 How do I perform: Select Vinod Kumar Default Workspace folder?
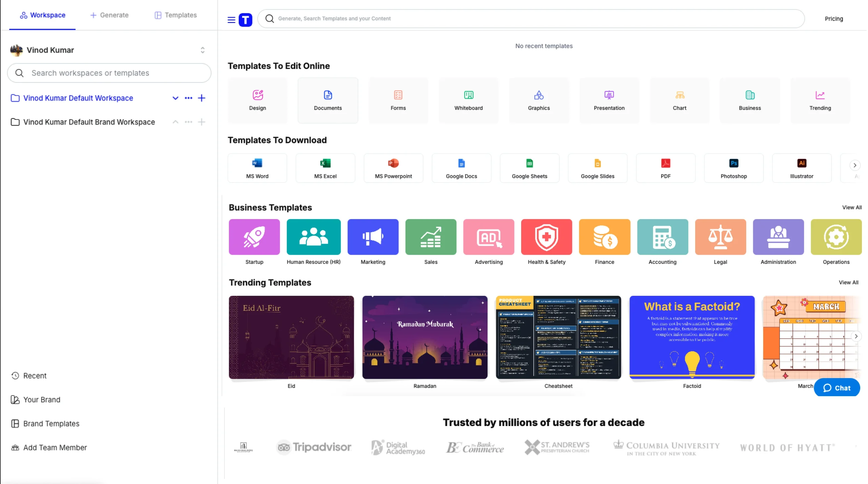pos(72,98)
